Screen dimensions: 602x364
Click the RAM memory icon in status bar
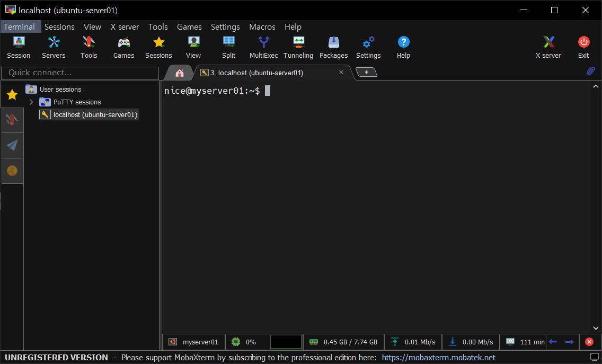[314, 342]
